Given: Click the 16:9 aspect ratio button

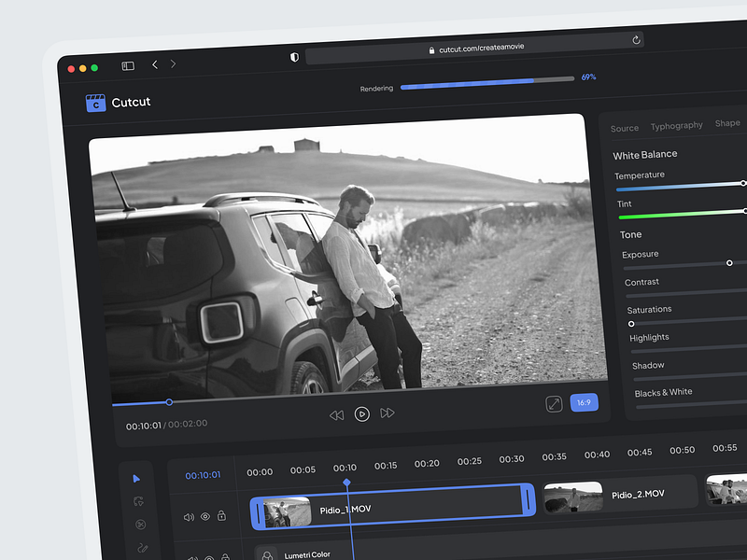Looking at the screenshot, I should coord(585,401).
